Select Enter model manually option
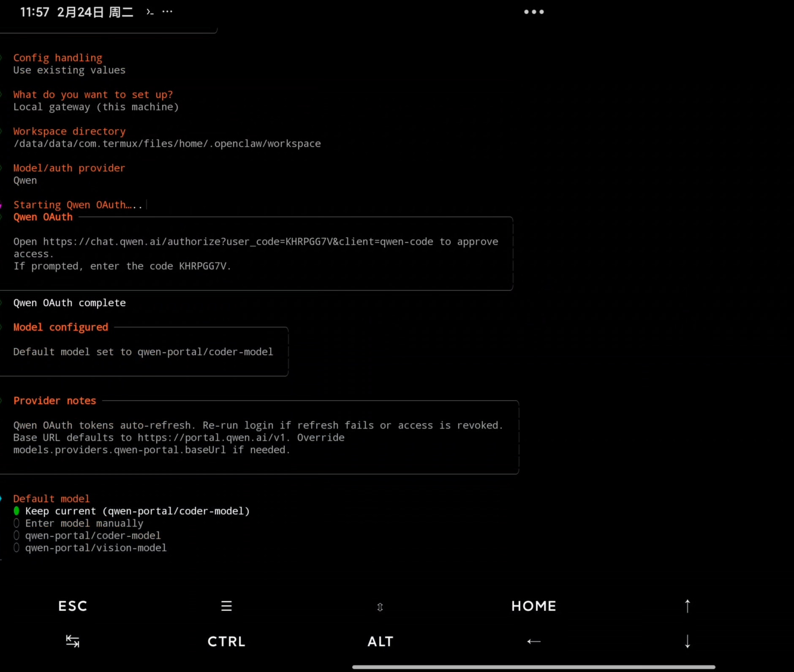This screenshot has height=672, width=794. (x=84, y=523)
